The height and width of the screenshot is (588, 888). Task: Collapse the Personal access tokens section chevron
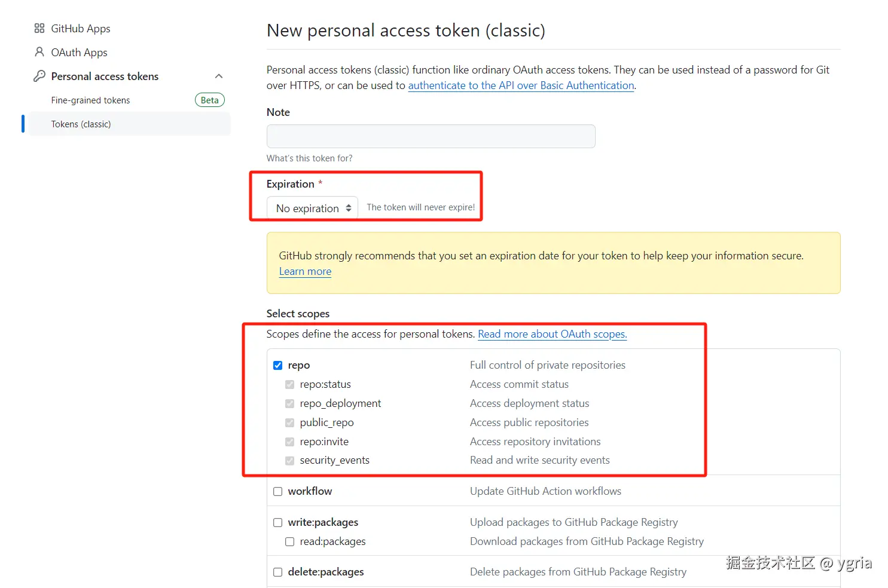219,76
